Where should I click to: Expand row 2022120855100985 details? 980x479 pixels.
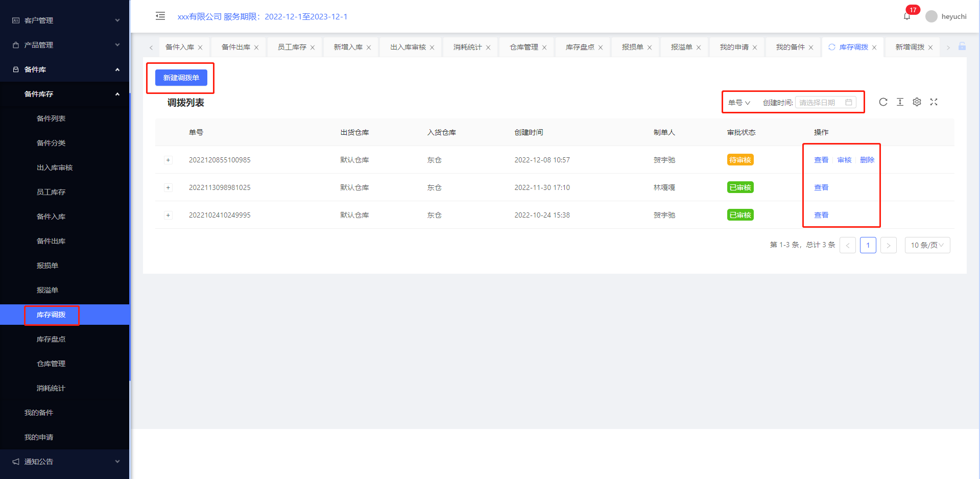pyautogui.click(x=168, y=160)
